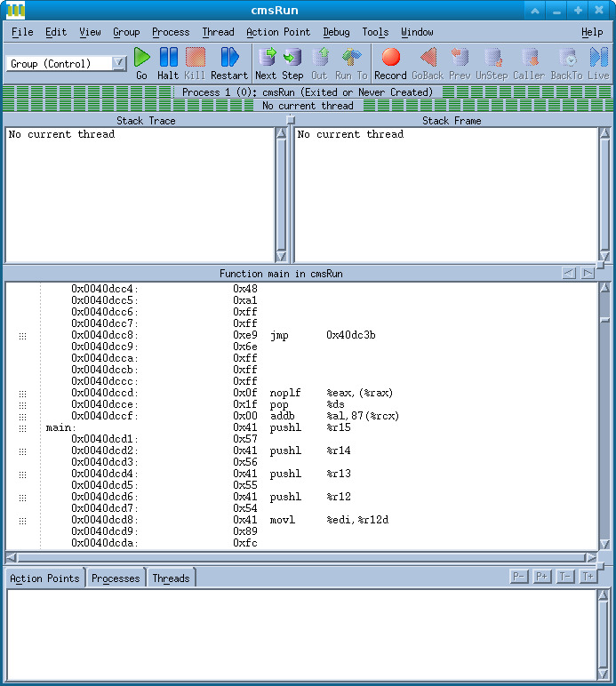Viewport: 616px width, 686px height.
Task: Click the P+ next process button
Action: tap(541, 576)
